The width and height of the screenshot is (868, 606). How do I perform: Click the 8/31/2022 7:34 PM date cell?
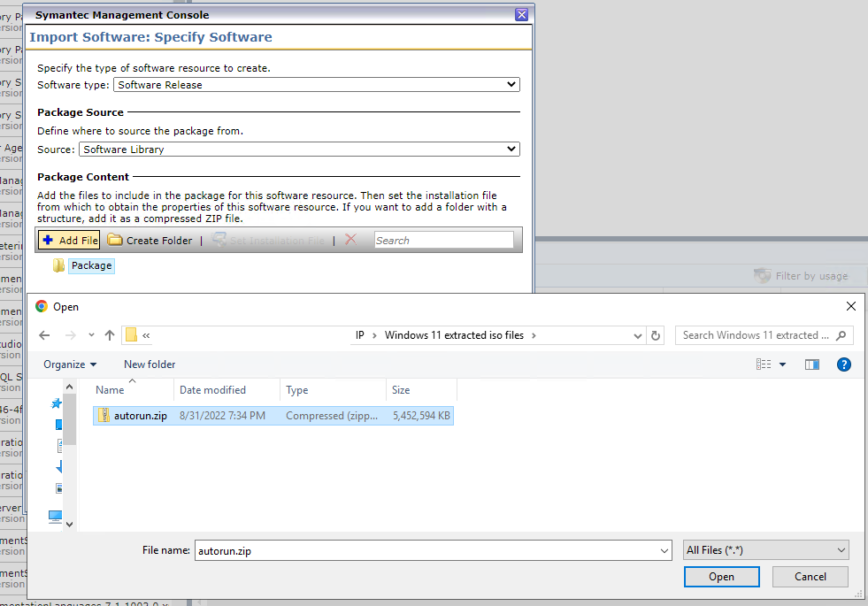click(x=223, y=416)
